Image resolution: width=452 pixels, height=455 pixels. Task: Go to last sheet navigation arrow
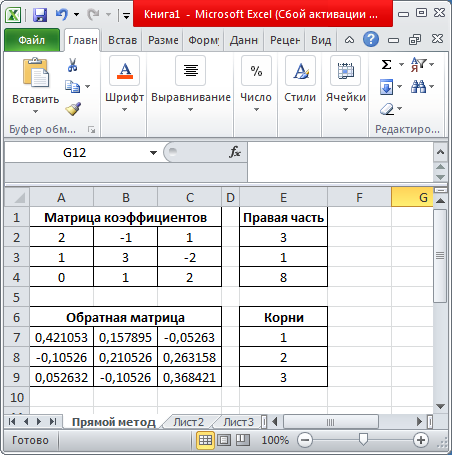click(x=53, y=422)
